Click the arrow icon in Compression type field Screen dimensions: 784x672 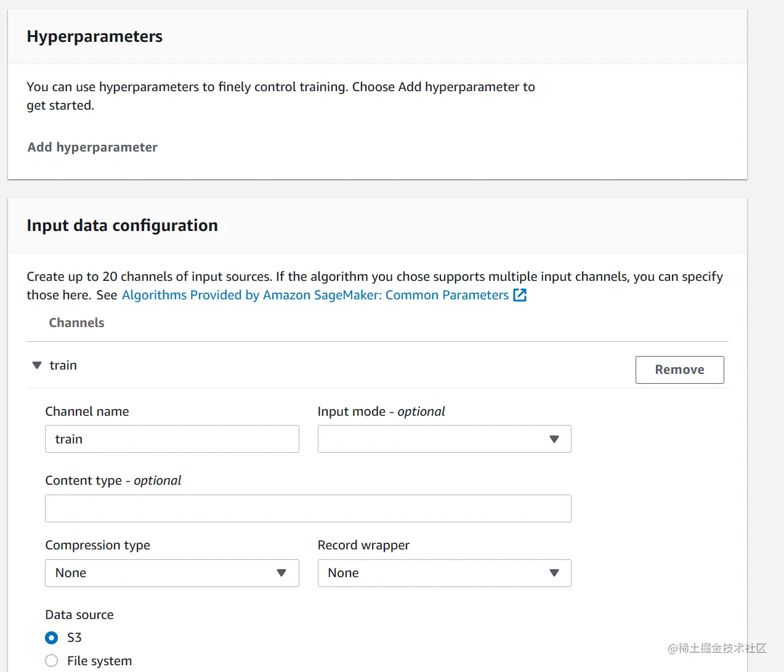click(281, 573)
